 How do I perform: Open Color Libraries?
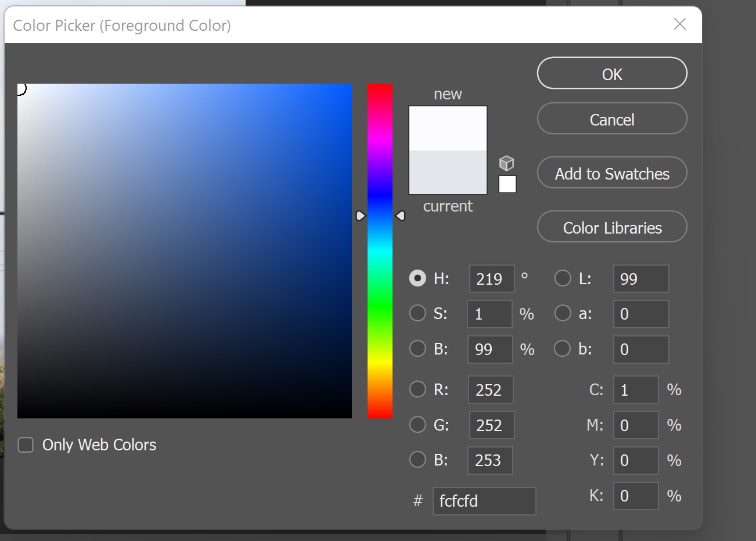pyautogui.click(x=612, y=227)
